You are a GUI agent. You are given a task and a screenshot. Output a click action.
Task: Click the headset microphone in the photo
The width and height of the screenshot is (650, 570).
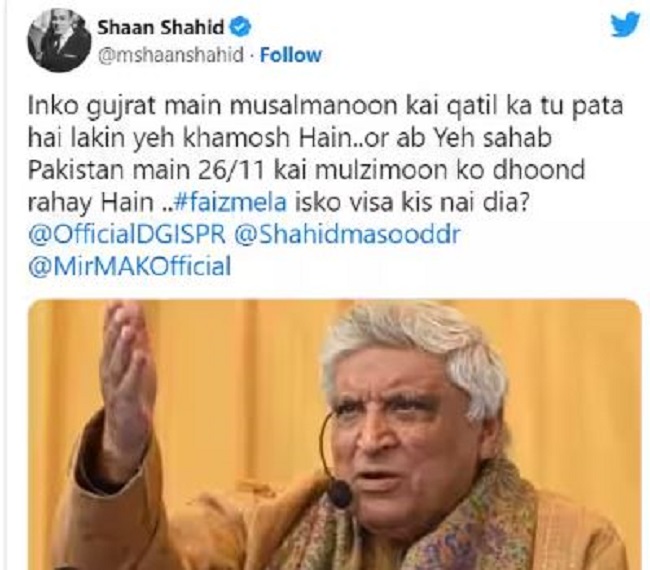pyautogui.click(x=339, y=494)
